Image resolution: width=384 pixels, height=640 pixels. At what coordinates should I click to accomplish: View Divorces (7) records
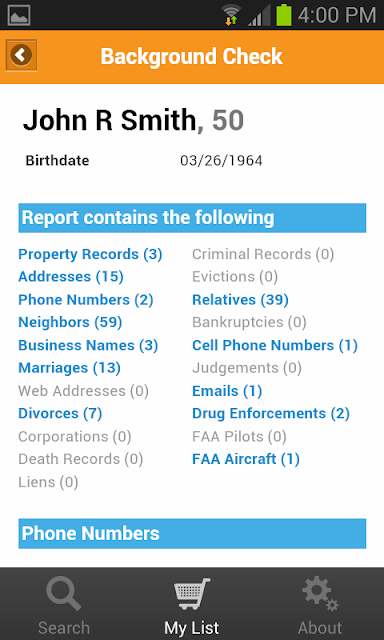[60, 413]
